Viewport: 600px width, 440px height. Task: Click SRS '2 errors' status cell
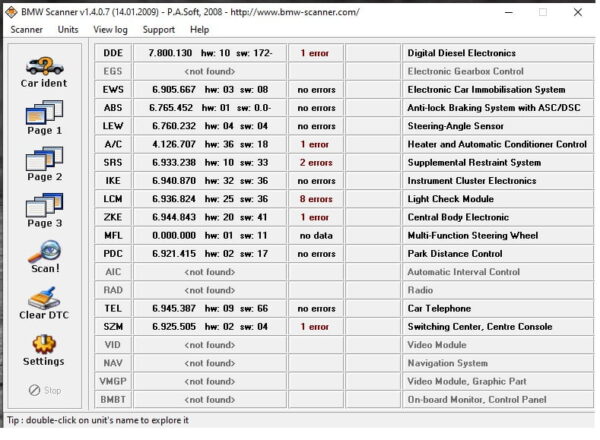tap(316, 163)
